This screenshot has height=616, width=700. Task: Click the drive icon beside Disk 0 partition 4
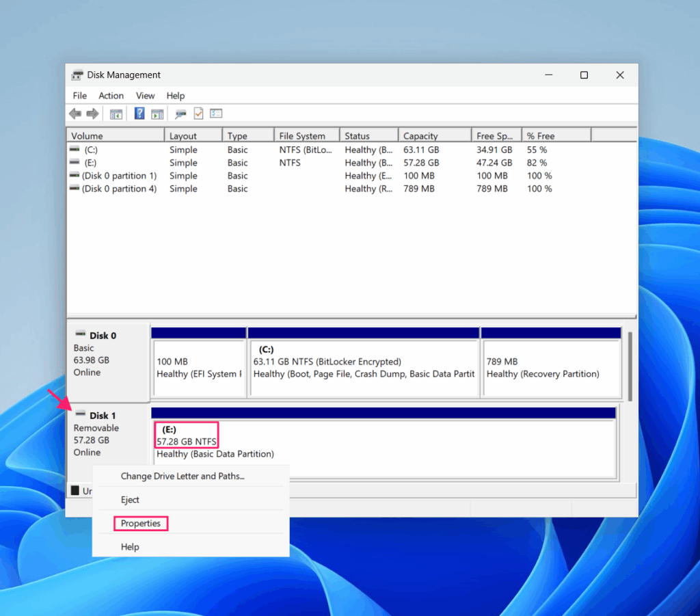75,189
